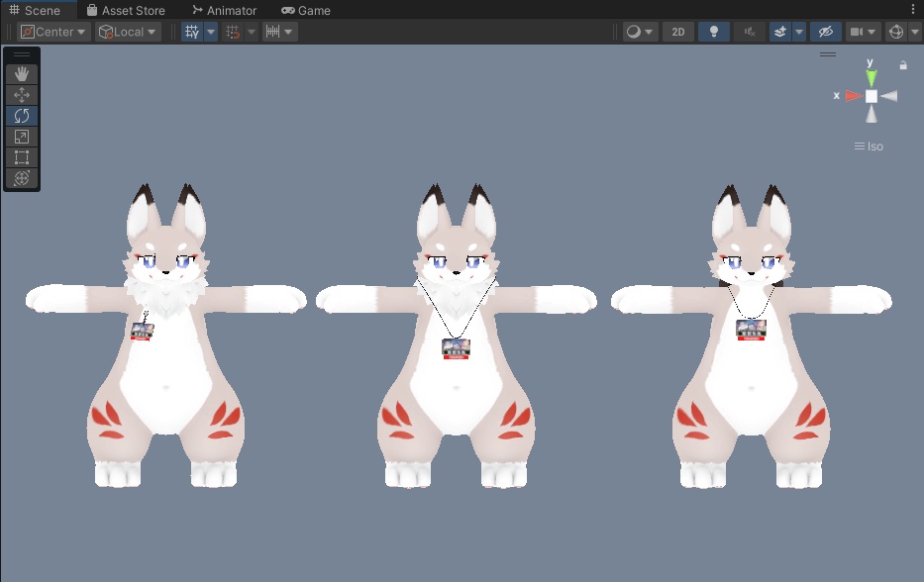Toggle hidden objects visibility eye icon
The image size is (924, 582).
(826, 32)
